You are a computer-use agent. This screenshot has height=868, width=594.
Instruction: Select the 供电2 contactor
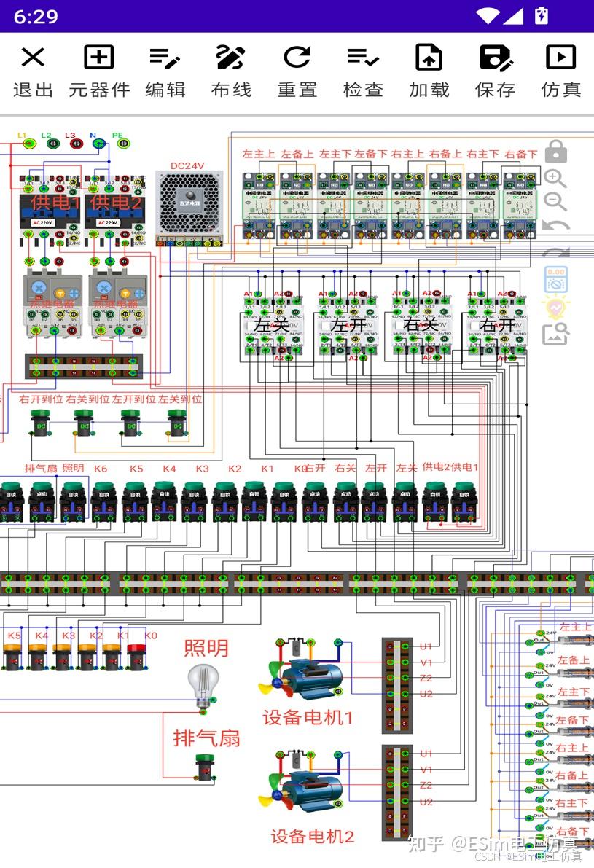click(115, 211)
